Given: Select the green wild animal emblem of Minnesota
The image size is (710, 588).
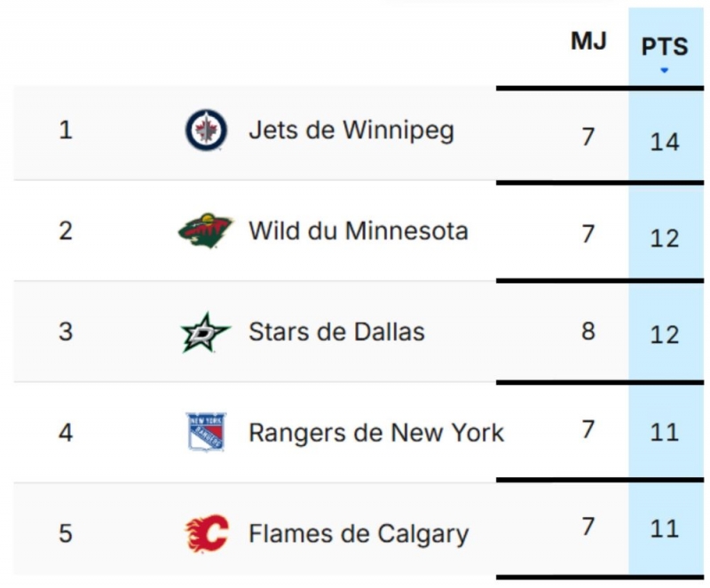Looking at the screenshot, I should click(205, 230).
